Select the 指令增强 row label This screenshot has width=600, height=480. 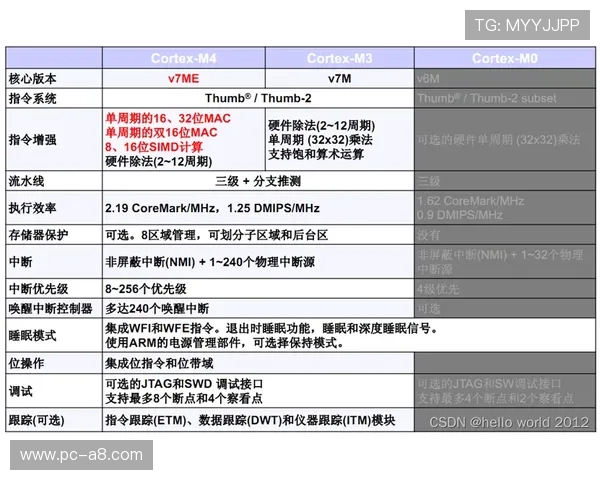[33, 139]
